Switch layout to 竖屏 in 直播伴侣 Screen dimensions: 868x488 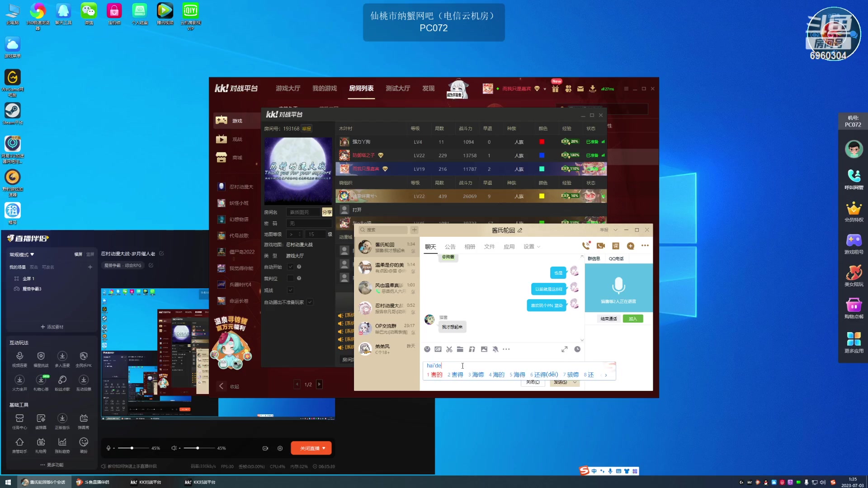(90, 254)
